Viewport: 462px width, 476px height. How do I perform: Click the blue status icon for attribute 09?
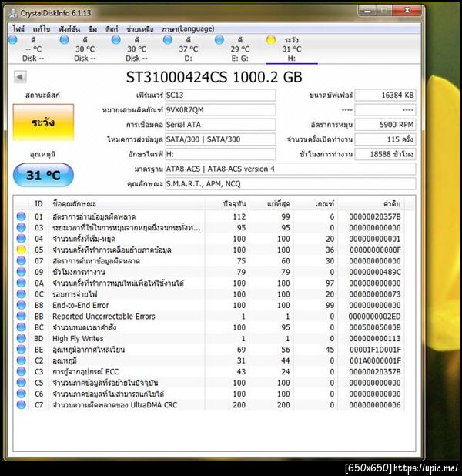pos(22,272)
